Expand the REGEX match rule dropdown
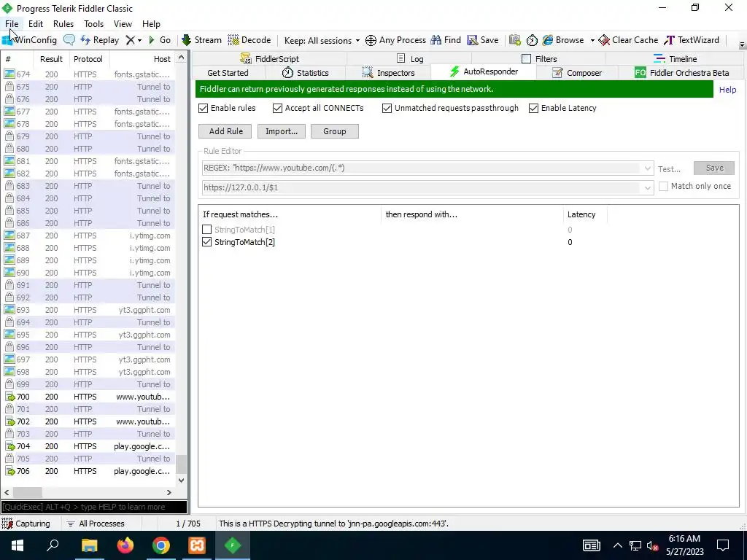This screenshot has width=747, height=560. [x=648, y=168]
